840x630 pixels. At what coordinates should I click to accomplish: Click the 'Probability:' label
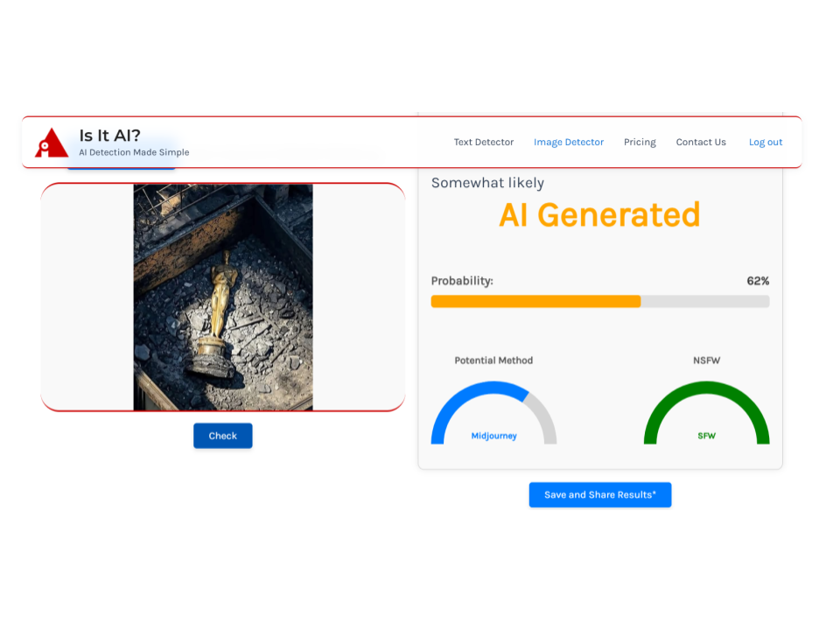(462, 281)
